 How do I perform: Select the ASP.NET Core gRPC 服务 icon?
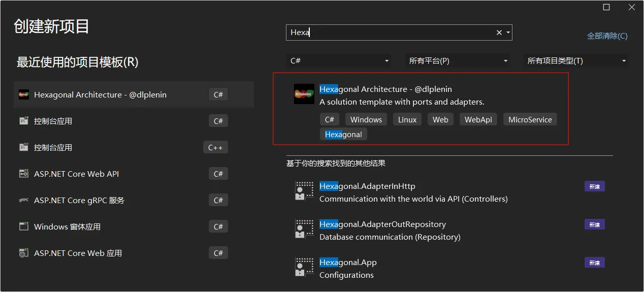[x=24, y=200]
